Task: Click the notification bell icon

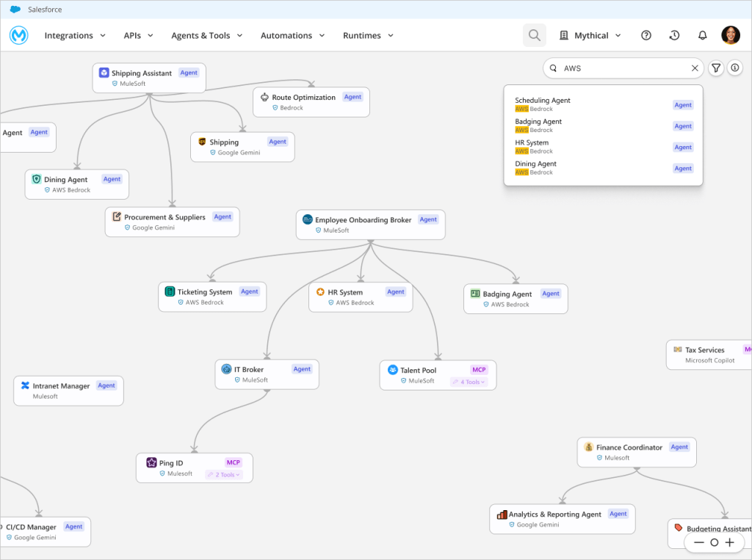Action: 702,34
